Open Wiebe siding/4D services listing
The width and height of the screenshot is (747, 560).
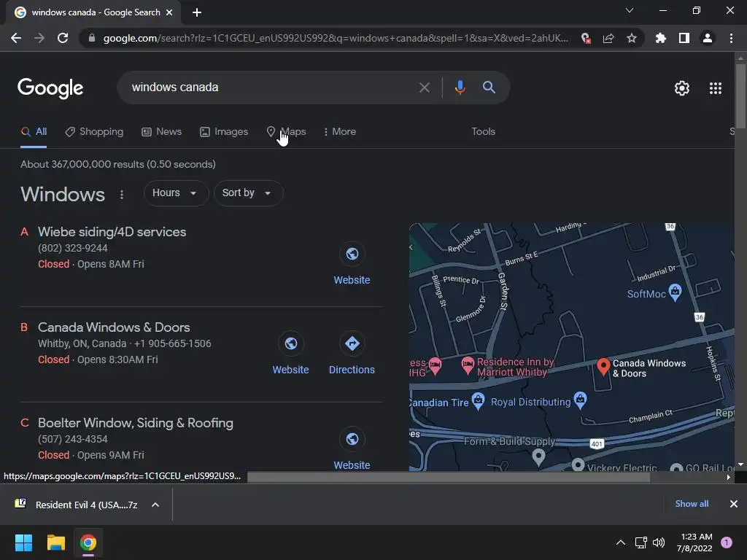pyautogui.click(x=112, y=232)
